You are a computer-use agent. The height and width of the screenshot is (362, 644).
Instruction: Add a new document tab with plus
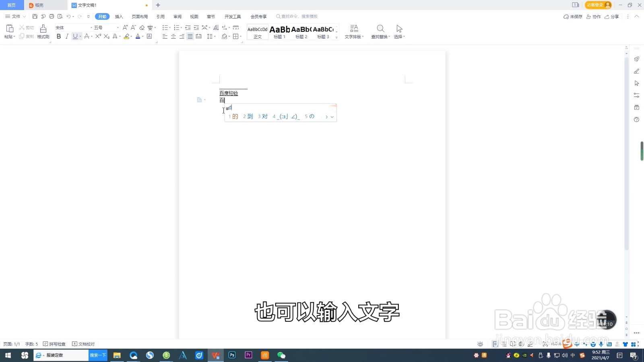[x=158, y=5]
